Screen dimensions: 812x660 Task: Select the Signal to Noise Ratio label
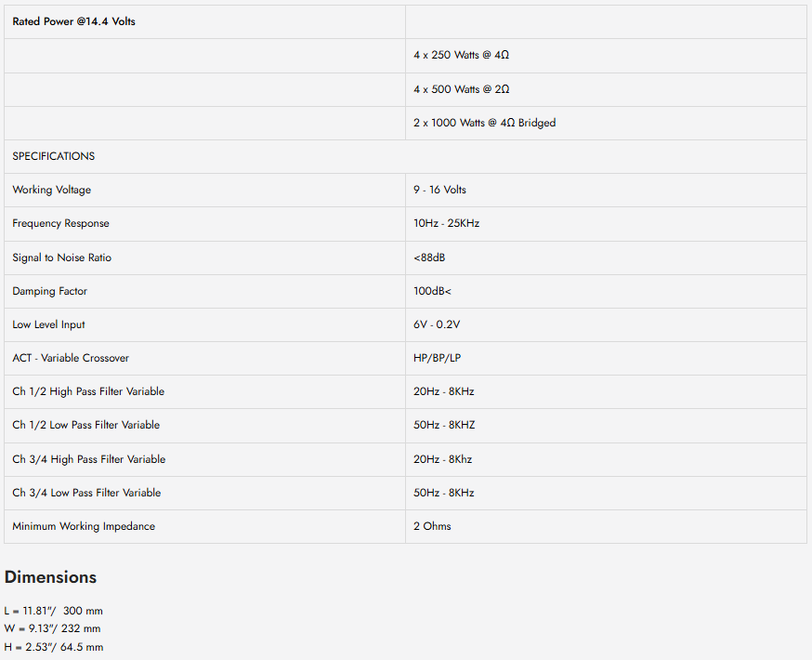pyautogui.click(x=61, y=257)
